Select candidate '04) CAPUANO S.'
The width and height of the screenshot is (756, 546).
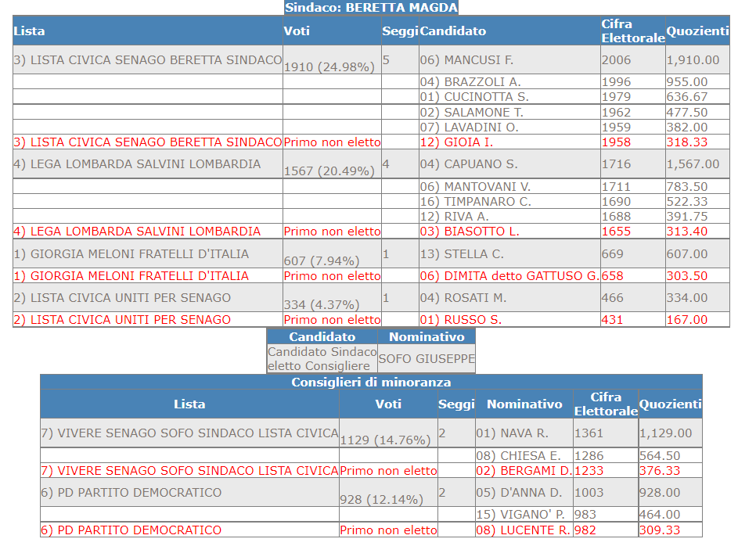coord(469,163)
